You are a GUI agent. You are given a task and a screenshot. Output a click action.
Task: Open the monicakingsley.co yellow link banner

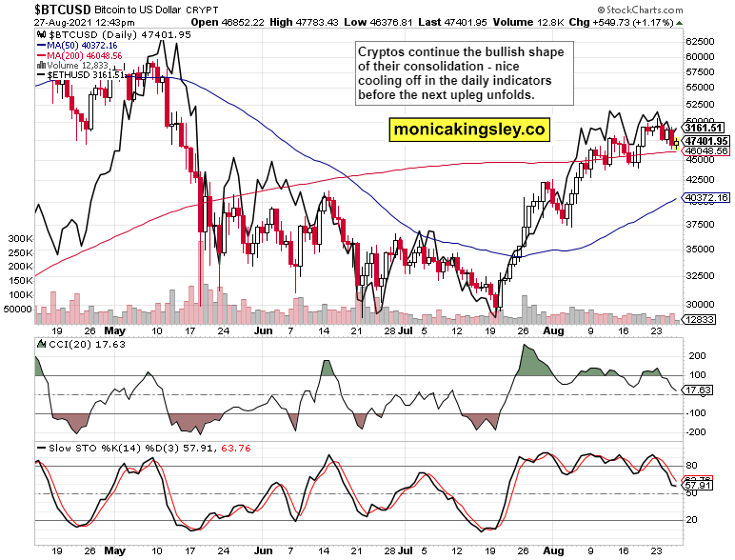tap(469, 129)
